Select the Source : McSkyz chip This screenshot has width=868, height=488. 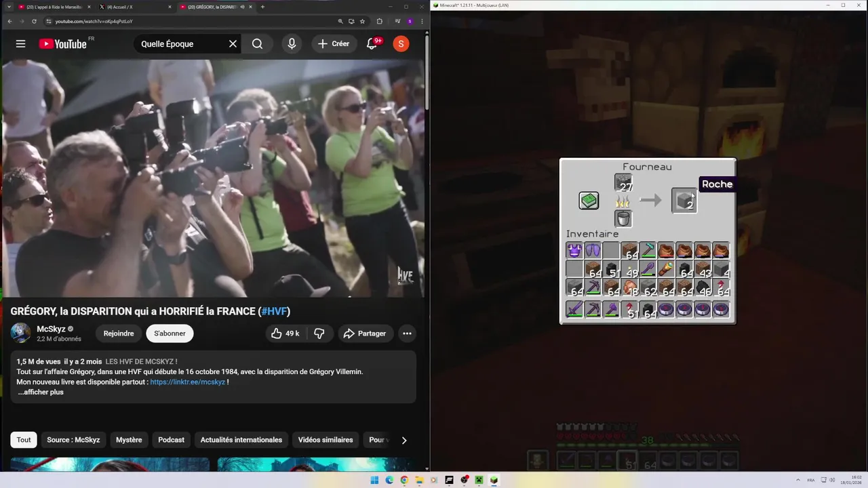point(73,440)
